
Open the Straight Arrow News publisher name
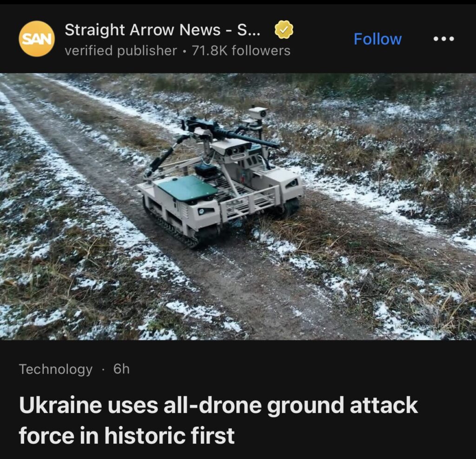[162, 30]
